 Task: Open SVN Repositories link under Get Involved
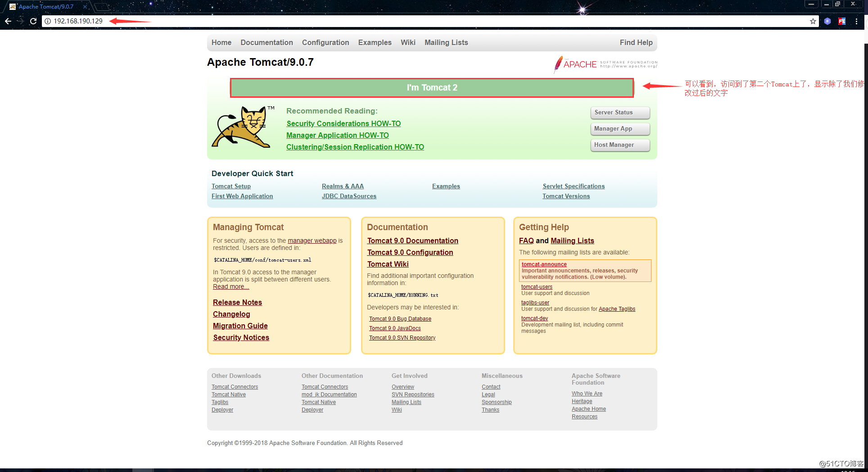pyautogui.click(x=413, y=395)
